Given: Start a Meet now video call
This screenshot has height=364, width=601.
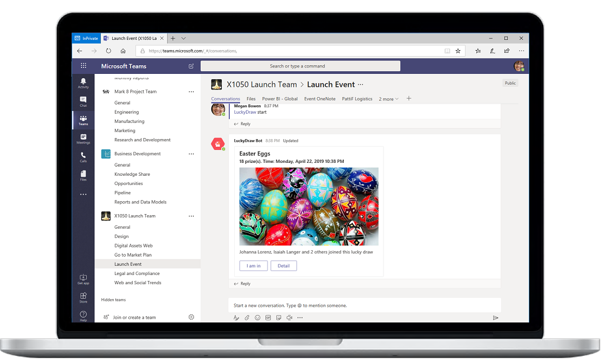Looking at the screenshot, I should point(290,318).
